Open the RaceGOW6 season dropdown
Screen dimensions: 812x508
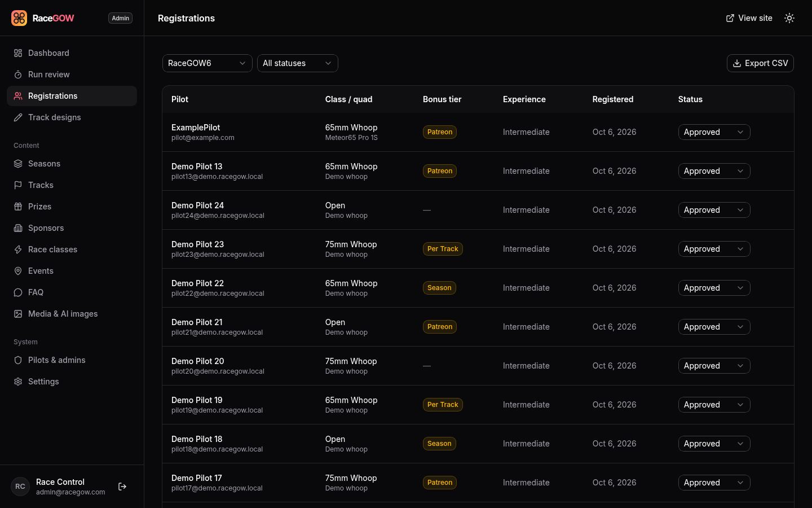pos(208,63)
